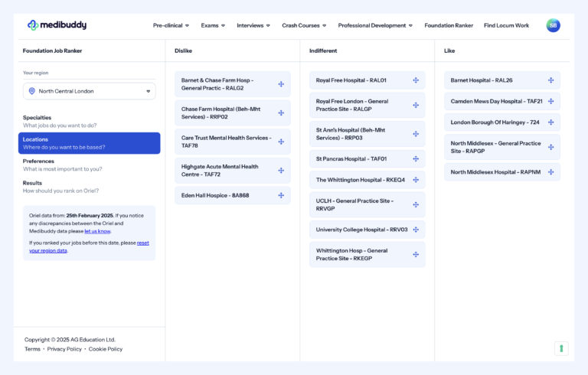The height and width of the screenshot is (375, 588).
Task: Click the 'let us know' link
Action: (x=97, y=230)
